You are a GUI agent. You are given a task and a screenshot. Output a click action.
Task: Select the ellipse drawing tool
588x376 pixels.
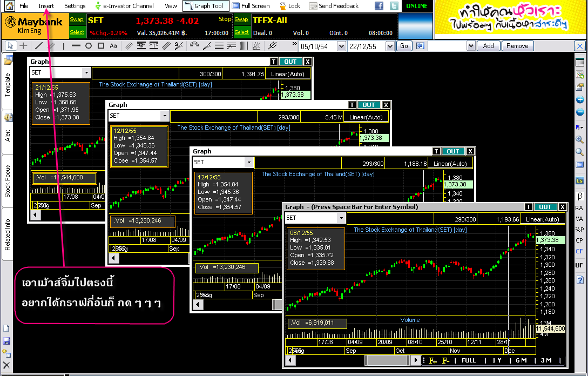(x=89, y=46)
